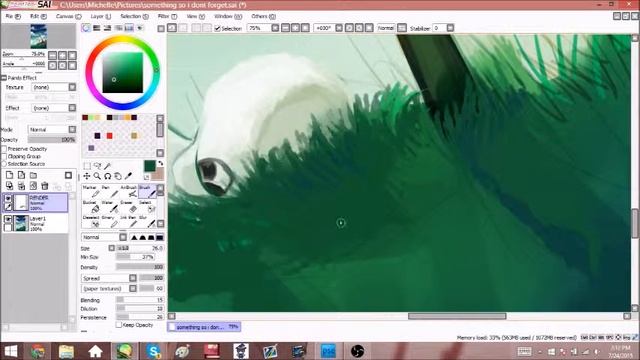This screenshot has height=360, width=640.
Task: Click the horizontal canvas scrollbar
Action: [x=457, y=316]
